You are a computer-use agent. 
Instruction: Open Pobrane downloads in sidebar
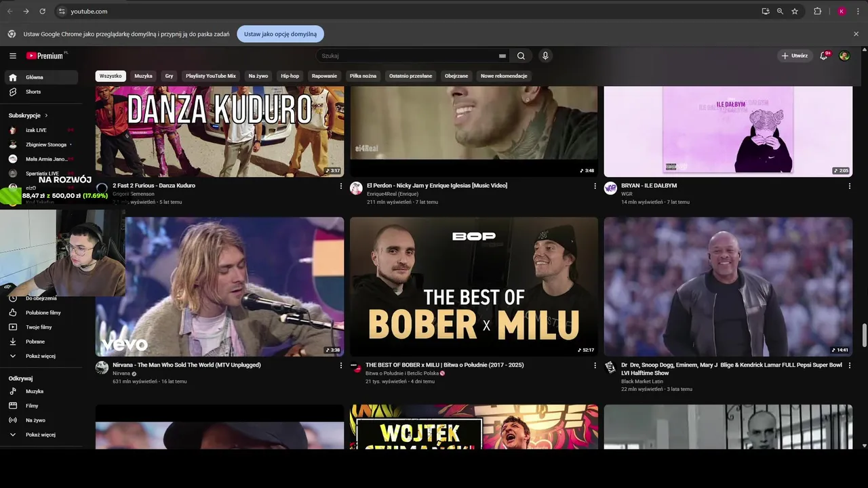(x=43, y=342)
